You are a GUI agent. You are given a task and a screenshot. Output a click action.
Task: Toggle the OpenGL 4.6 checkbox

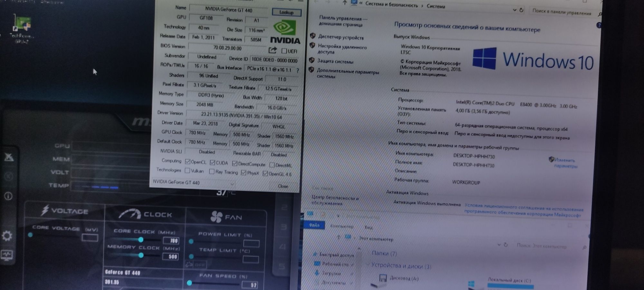pos(265,174)
